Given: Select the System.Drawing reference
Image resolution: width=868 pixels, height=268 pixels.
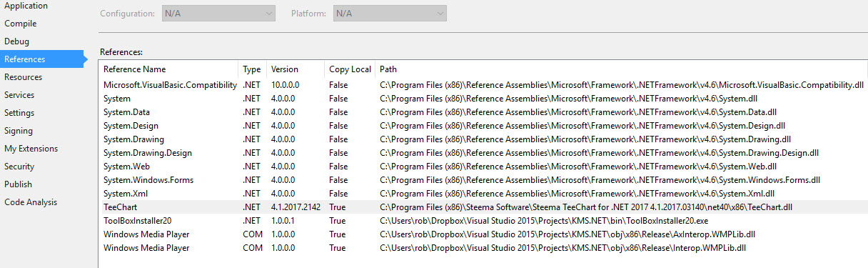Looking at the screenshot, I should (483, 139).
